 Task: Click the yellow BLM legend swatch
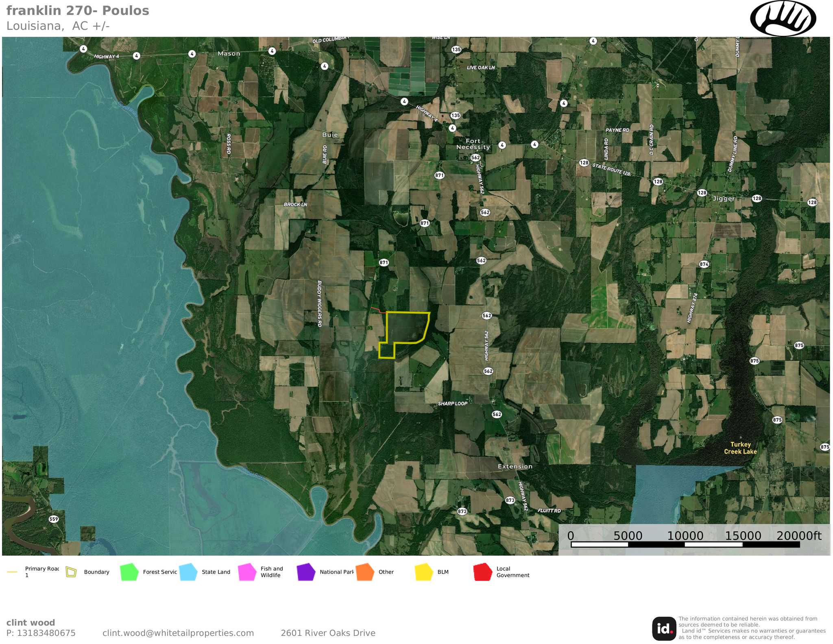click(x=424, y=572)
